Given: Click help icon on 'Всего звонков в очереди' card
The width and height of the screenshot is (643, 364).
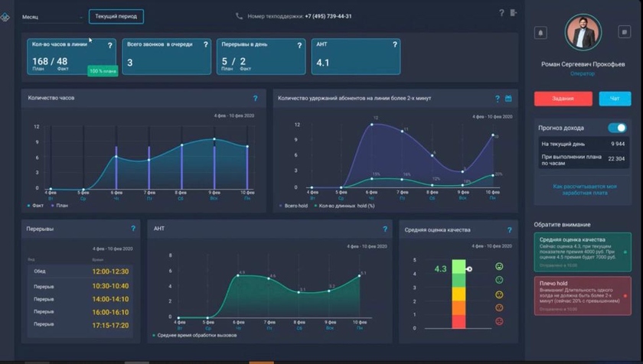Looking at the screenshot, I should click(205, 45).
